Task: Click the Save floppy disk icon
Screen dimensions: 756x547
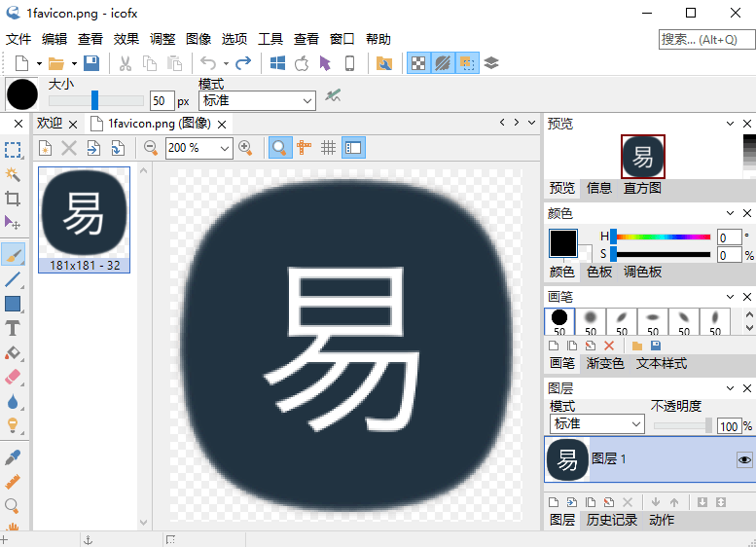Action: coord(91,63)
